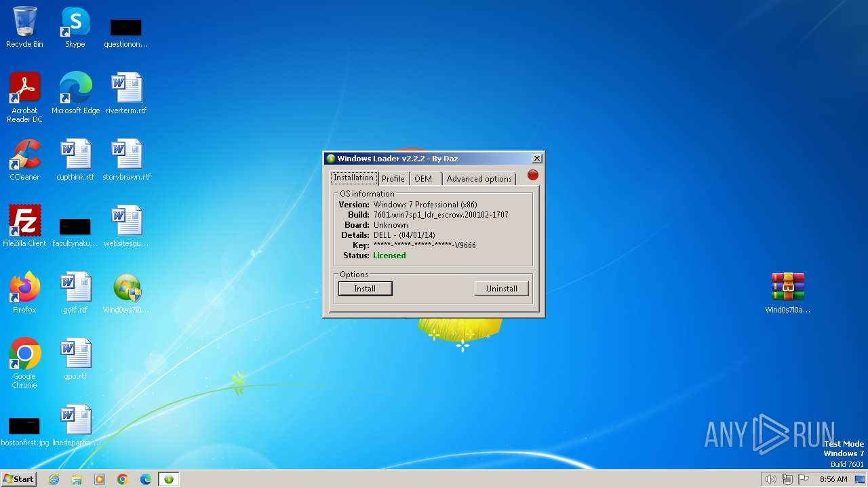The height and width of the screenshot is (488, 868).
Task: Select the questionon... desktop file
Action: (126, 33)
